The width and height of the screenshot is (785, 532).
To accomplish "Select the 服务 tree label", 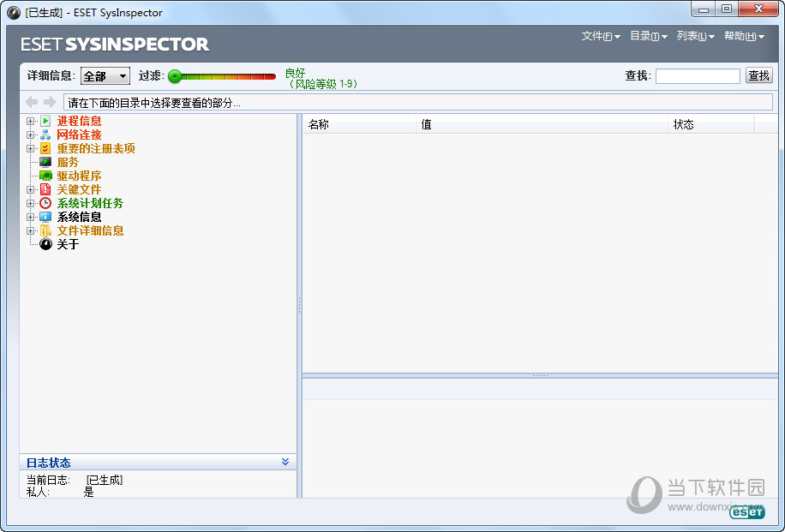I will point(68,162).
